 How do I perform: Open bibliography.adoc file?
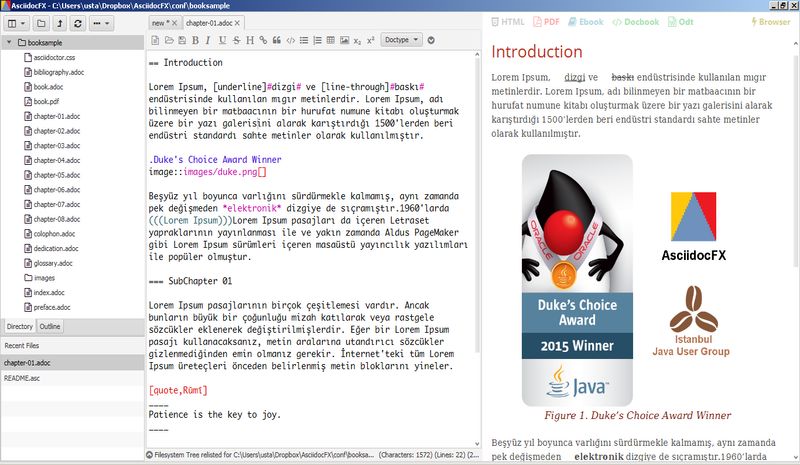(59, 72)
